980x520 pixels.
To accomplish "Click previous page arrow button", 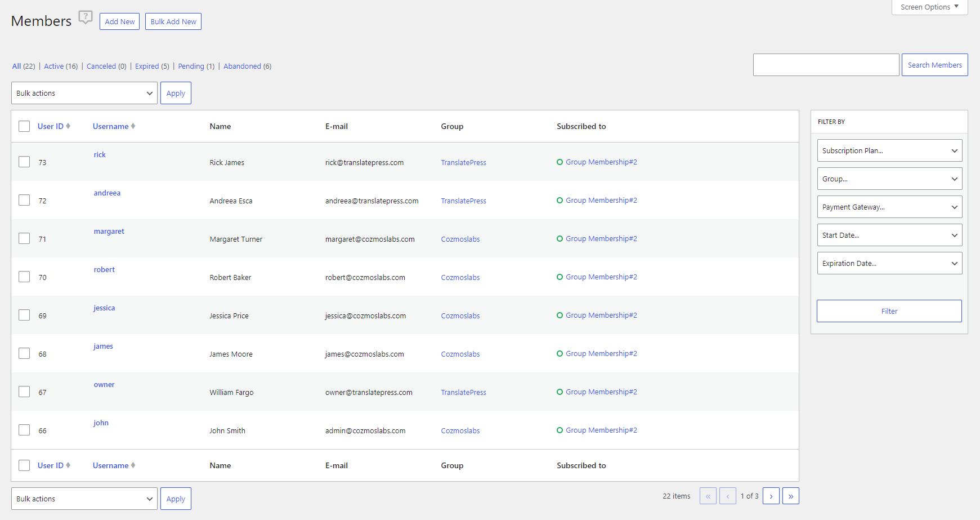I will 728,496.
